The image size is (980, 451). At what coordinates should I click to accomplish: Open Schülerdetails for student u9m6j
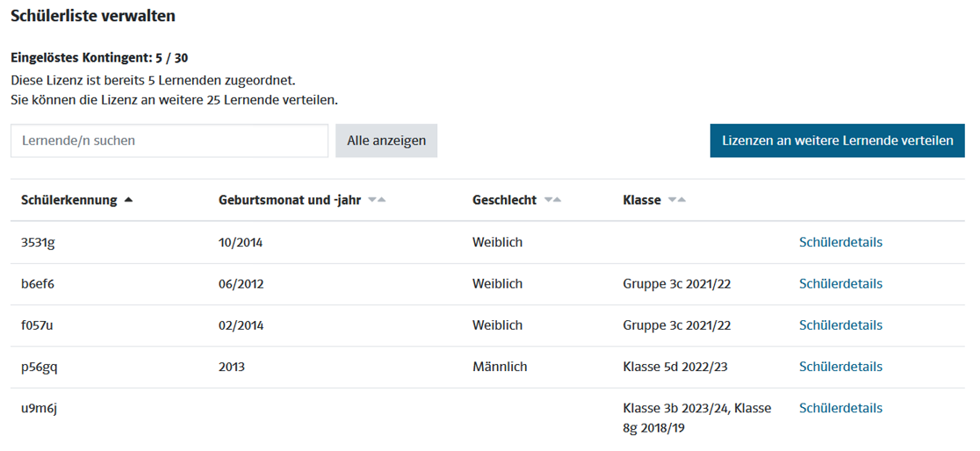click(839, 408)
